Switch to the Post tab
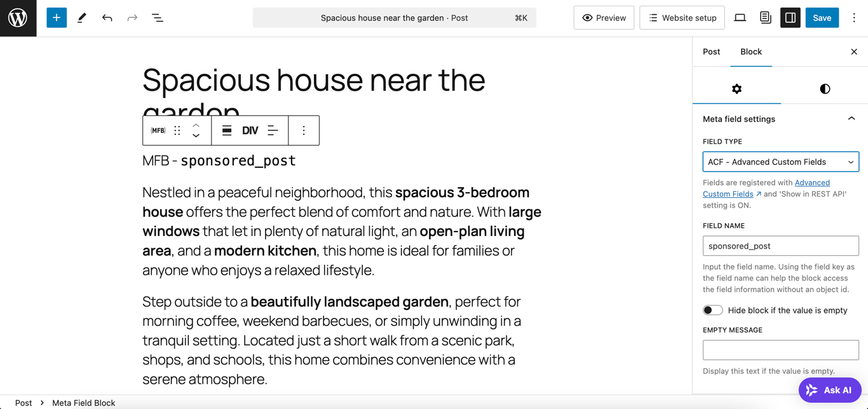 click(711, 52)
